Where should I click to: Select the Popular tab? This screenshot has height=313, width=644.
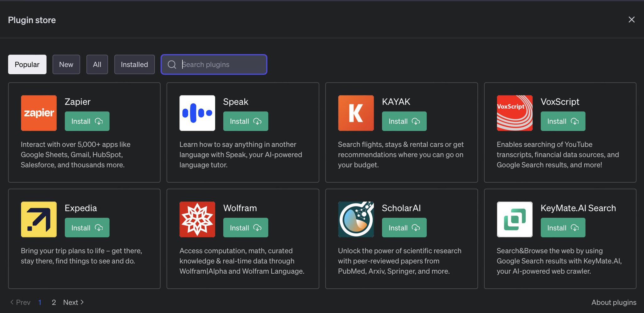click(27, 65)
